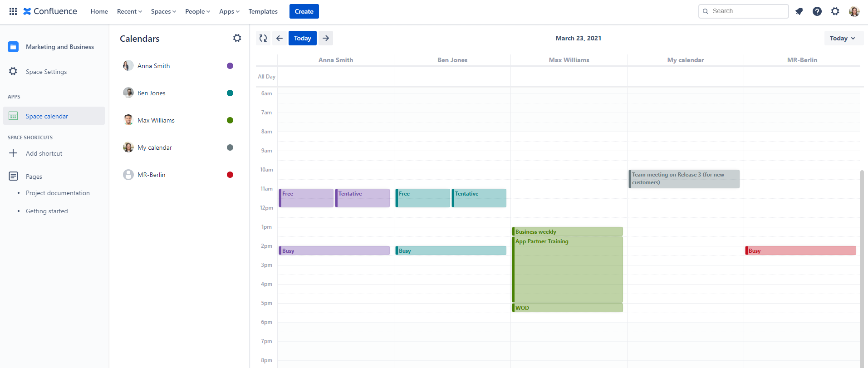Toggle Ben Jones calendar visibility

230,93
